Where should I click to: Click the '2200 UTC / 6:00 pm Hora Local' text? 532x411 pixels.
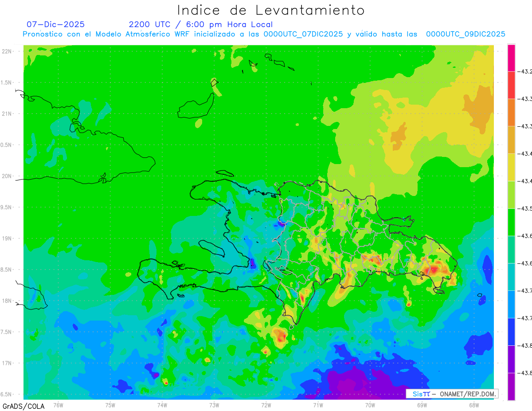pyautogui.click(x=201, y=24)
